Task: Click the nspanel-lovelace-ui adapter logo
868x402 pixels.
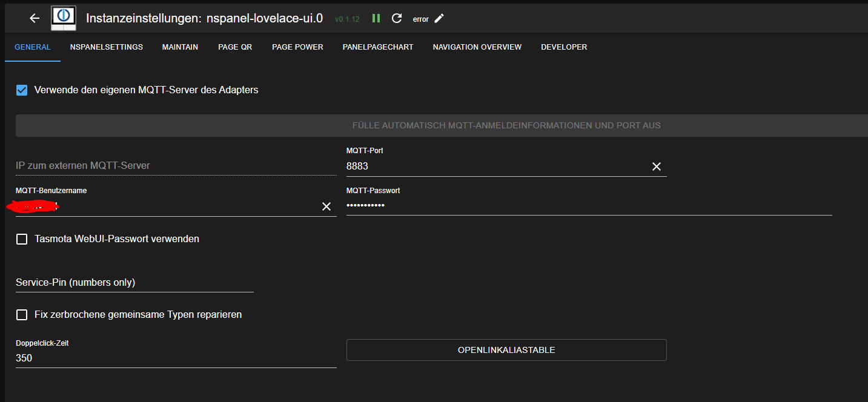Action: [64, 18]
